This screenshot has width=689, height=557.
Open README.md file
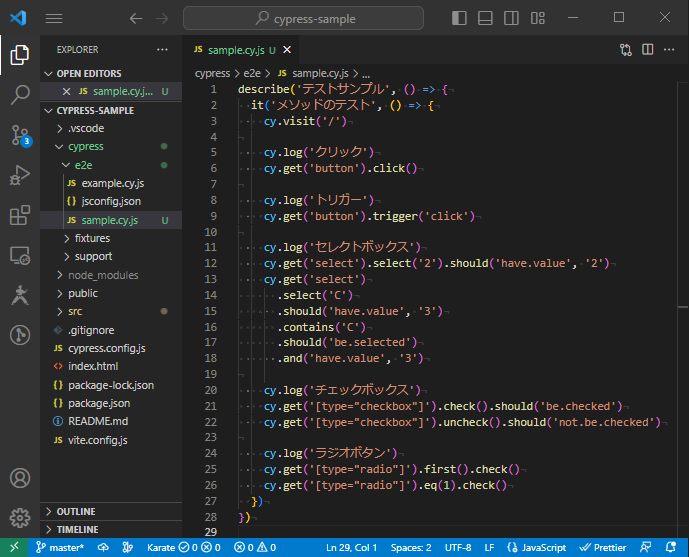click(x=111, y=421)
